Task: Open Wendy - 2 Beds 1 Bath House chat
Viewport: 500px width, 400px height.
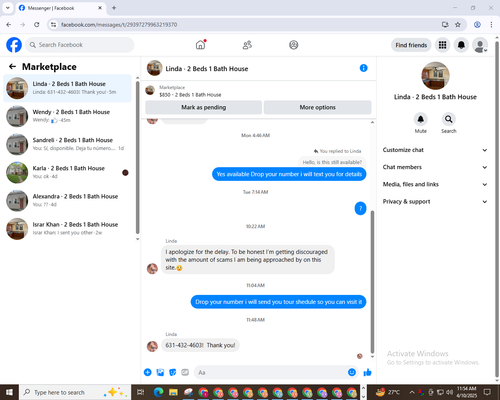Action: pyautogui.click(x=68, y=116)
